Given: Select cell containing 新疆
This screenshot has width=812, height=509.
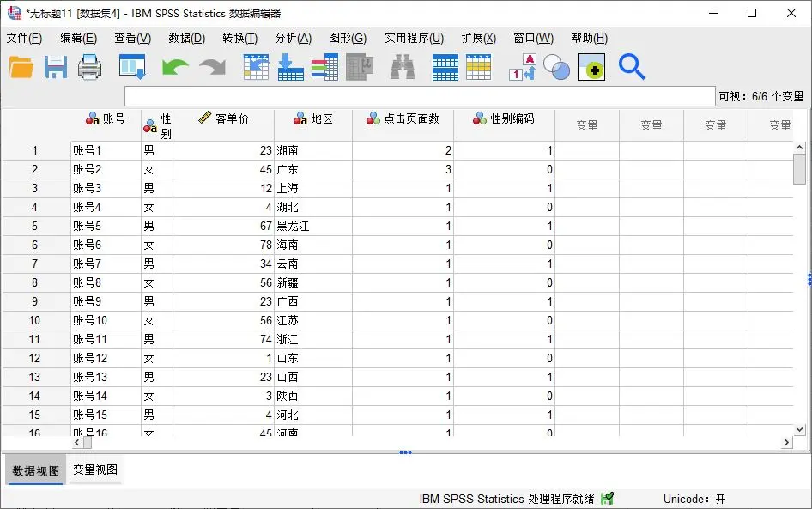Looking at the screenshot, I should point(313,282).
